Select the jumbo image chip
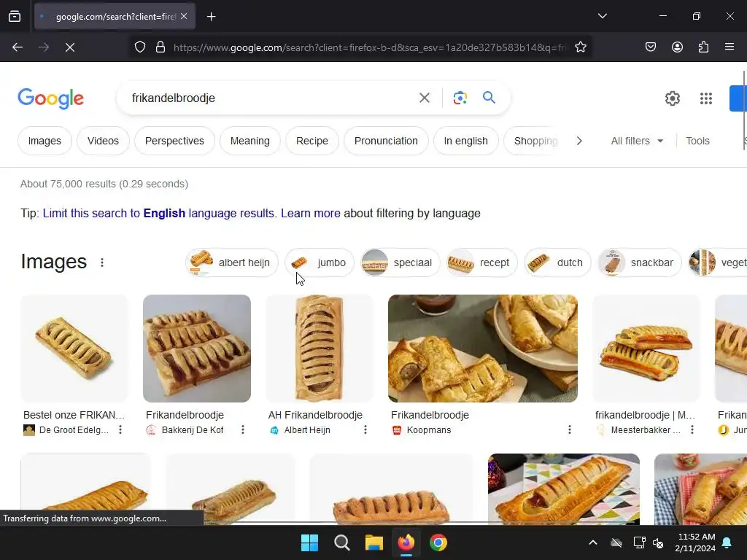 pyautogui.click(x=320, y=262)
